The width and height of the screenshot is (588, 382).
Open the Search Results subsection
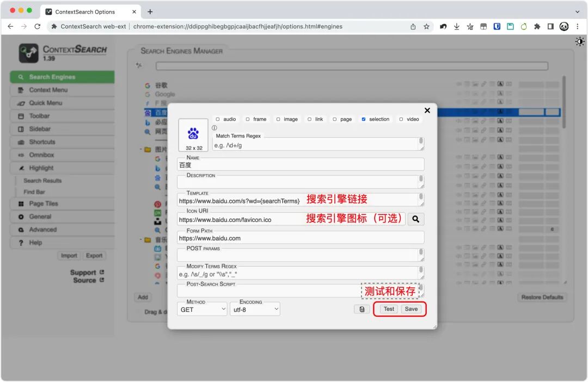pyautogui.click(x=42, y=181)
